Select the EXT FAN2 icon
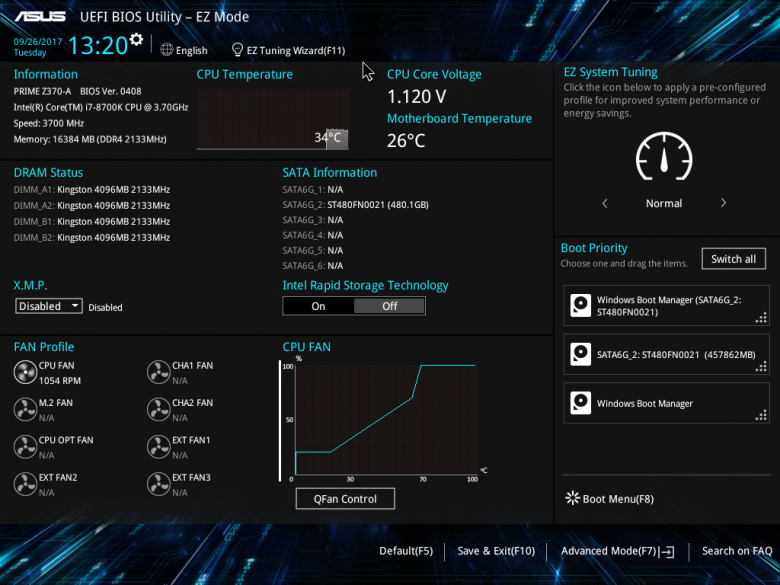This screenshot has width=780, height=585. pyautogui.click(x=25, y=484)
